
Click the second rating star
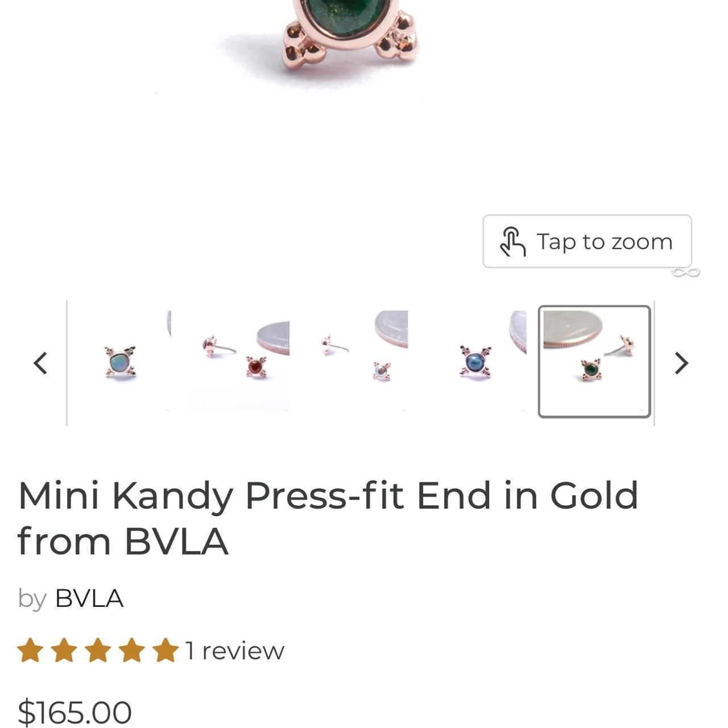64,650
